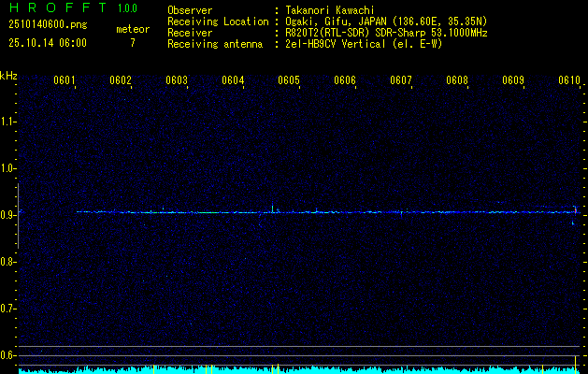
Task: Click observer name Takanori Kawachi
Action: click(330, 10)
